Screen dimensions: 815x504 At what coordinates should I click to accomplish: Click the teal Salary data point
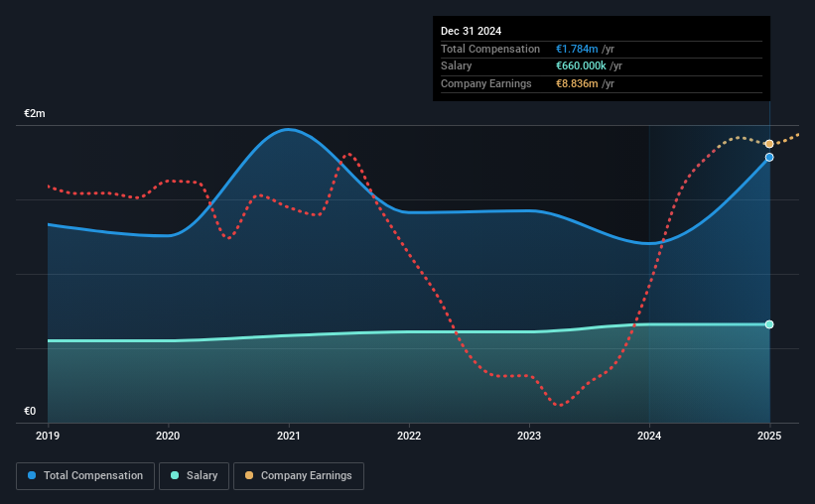tap(769, 324)
